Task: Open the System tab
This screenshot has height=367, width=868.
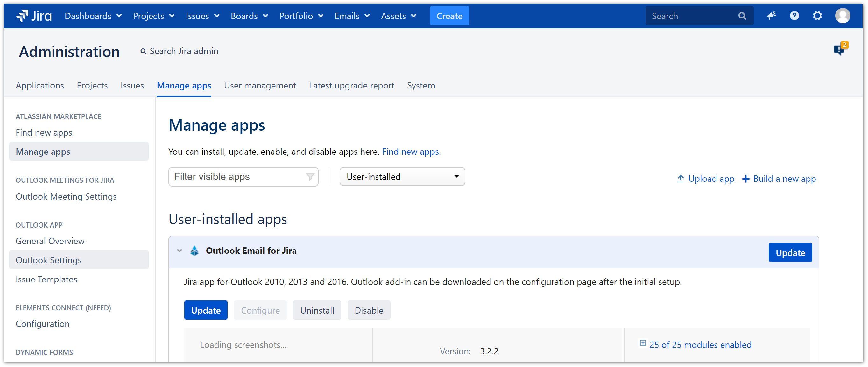Action: (420, 86)
